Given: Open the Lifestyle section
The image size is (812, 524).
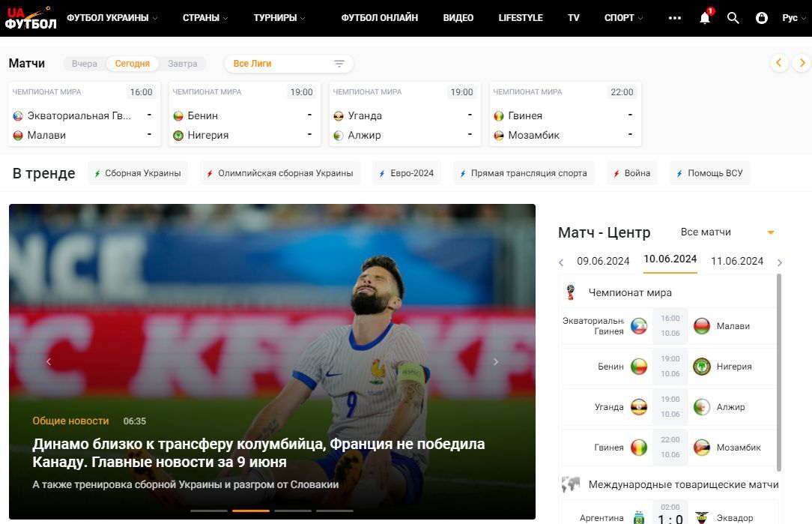Looking at the screenshot, I should [521, 18].
